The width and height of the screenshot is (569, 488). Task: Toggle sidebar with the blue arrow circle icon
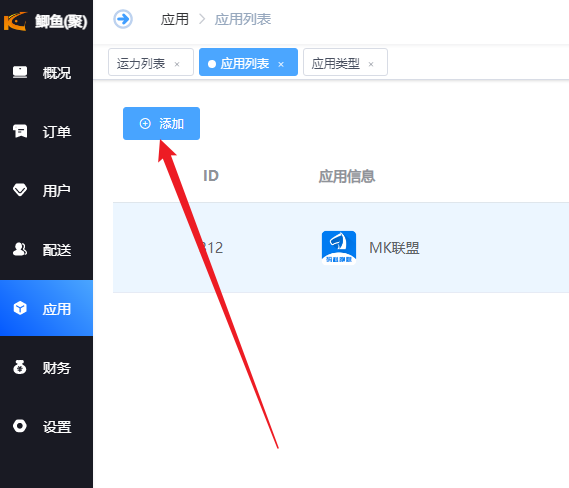coord(123,19)
